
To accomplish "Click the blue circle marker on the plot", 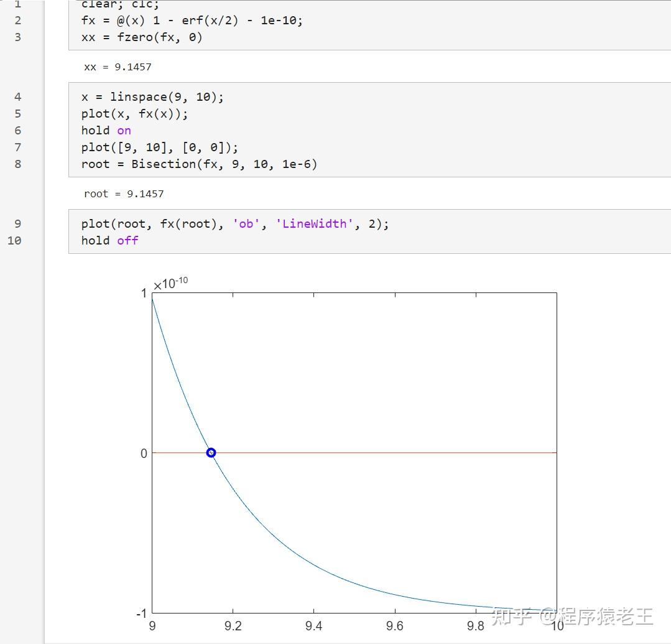I will coord(211,452).
